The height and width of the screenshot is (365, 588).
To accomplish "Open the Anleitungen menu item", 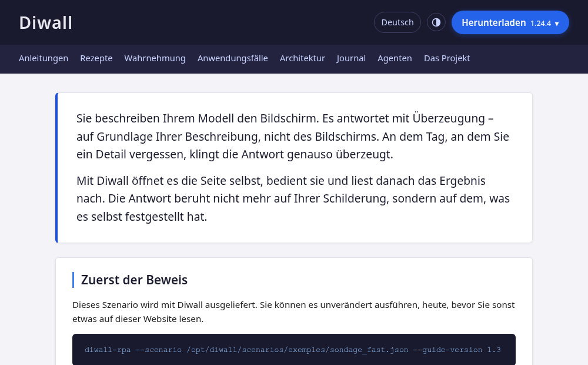I will pyautogui.click(x=44, y=58).
